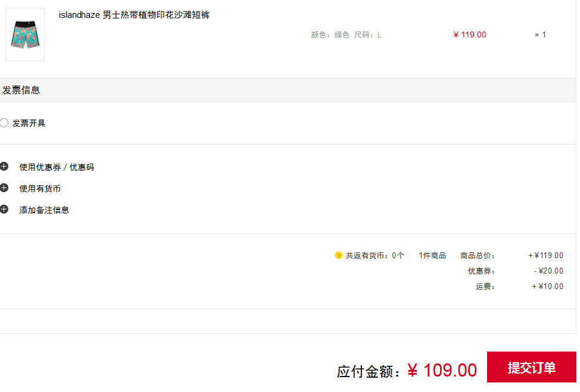Viewport: 580px width, 392px height.
Task: Select the 发票开具 radio button
Action: click(4, 123)
